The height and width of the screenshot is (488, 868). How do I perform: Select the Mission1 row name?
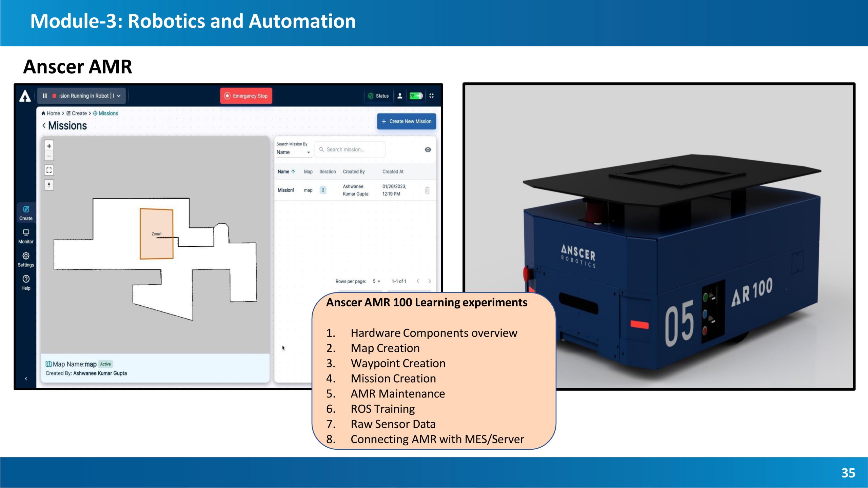pyautogui.click(x=286, y=190)
